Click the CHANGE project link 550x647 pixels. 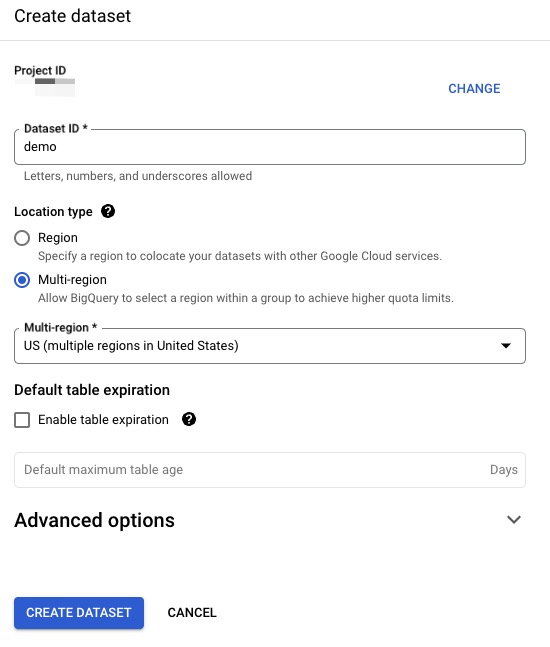point(474,88)
